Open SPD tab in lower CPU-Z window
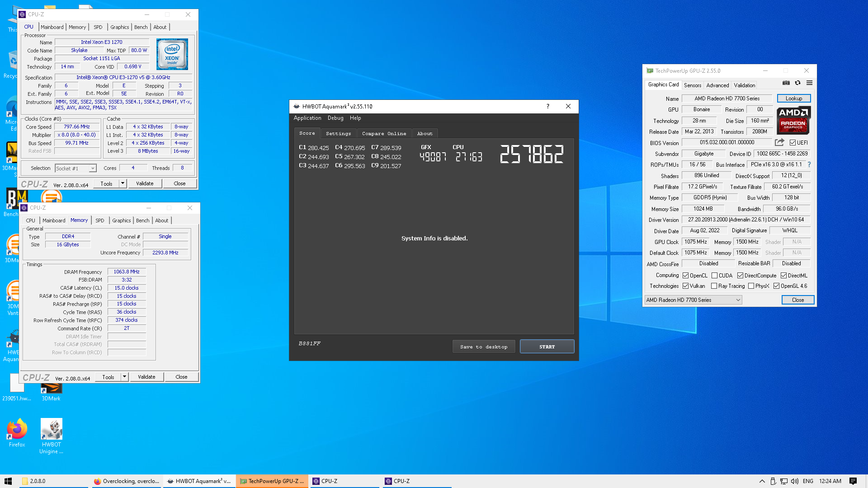Image resolution: width=868 pixels, height=488 pixels. [100, 221]
